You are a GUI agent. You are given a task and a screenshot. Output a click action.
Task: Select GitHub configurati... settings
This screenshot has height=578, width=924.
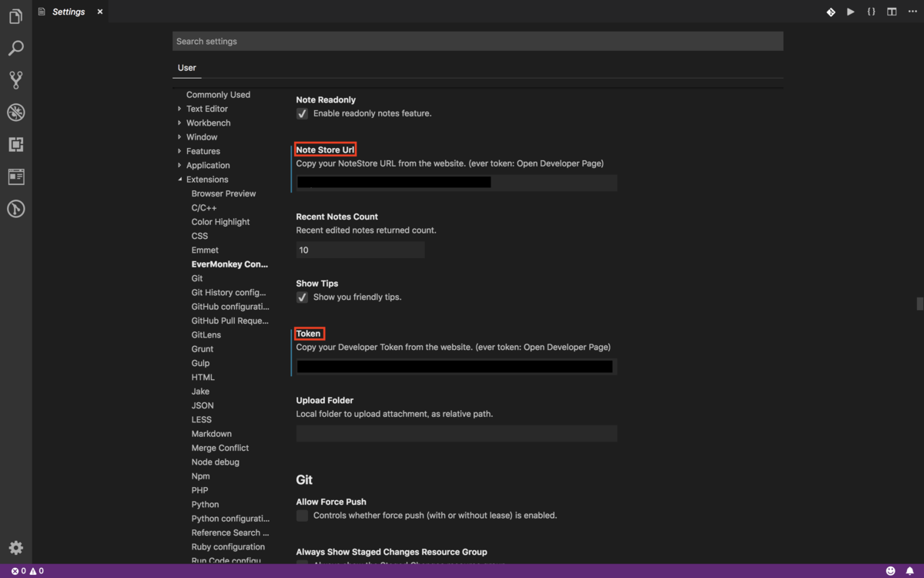tap(230, 307)
